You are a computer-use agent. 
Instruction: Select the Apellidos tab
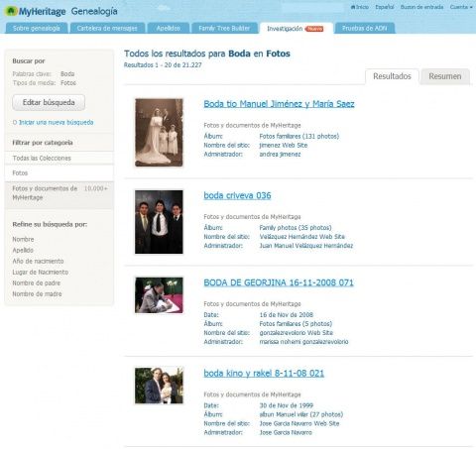169,28
